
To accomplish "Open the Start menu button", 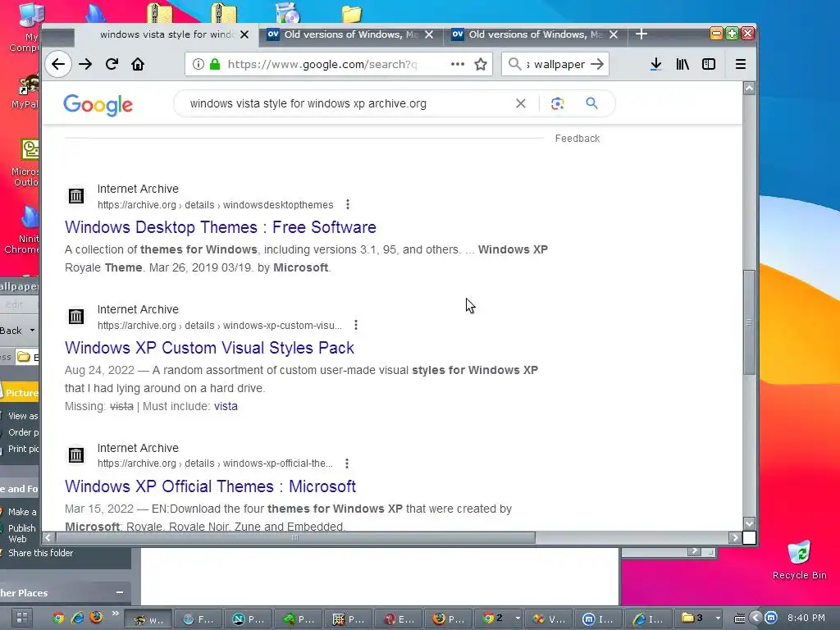I will 21,619.
